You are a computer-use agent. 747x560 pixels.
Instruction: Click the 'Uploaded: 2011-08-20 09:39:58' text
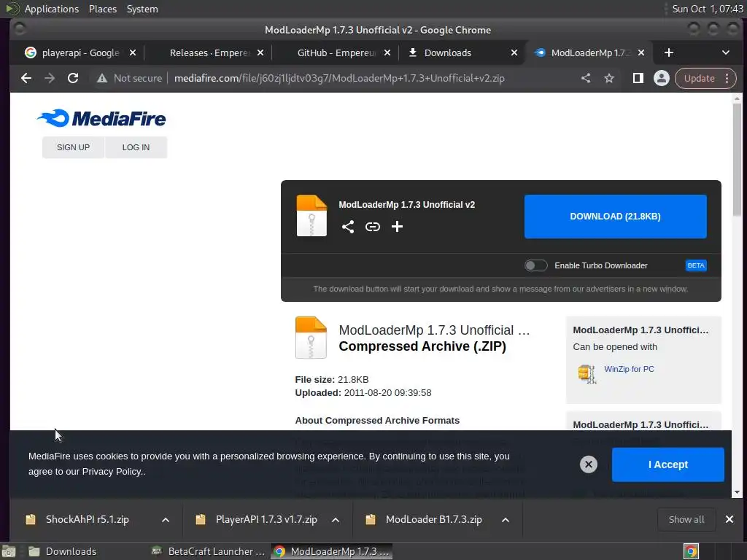tap(363, 393)
